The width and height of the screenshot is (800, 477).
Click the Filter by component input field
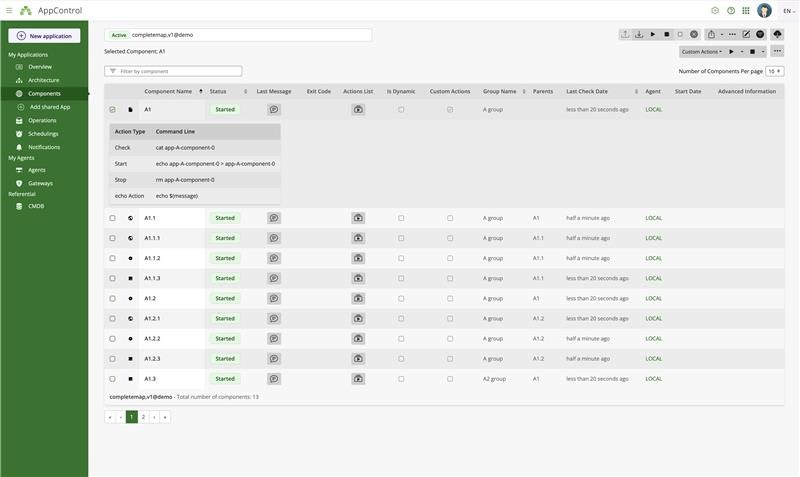click(173, 71)
